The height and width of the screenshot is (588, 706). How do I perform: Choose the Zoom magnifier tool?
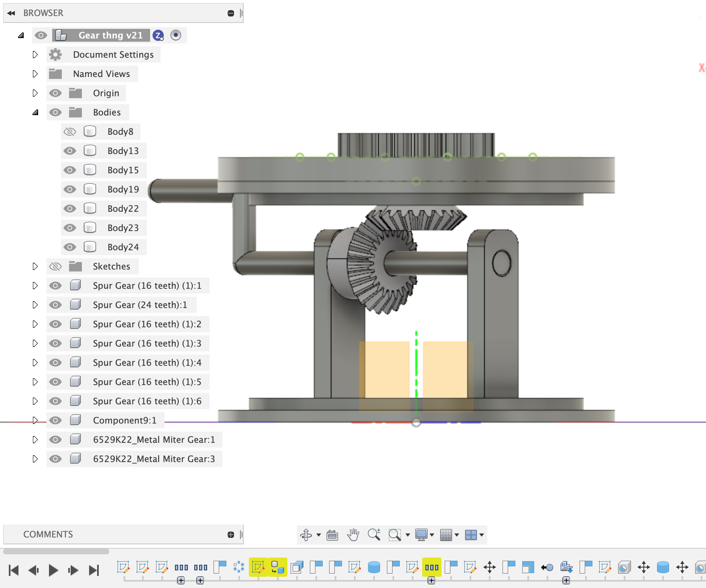(x=374, y=535)
